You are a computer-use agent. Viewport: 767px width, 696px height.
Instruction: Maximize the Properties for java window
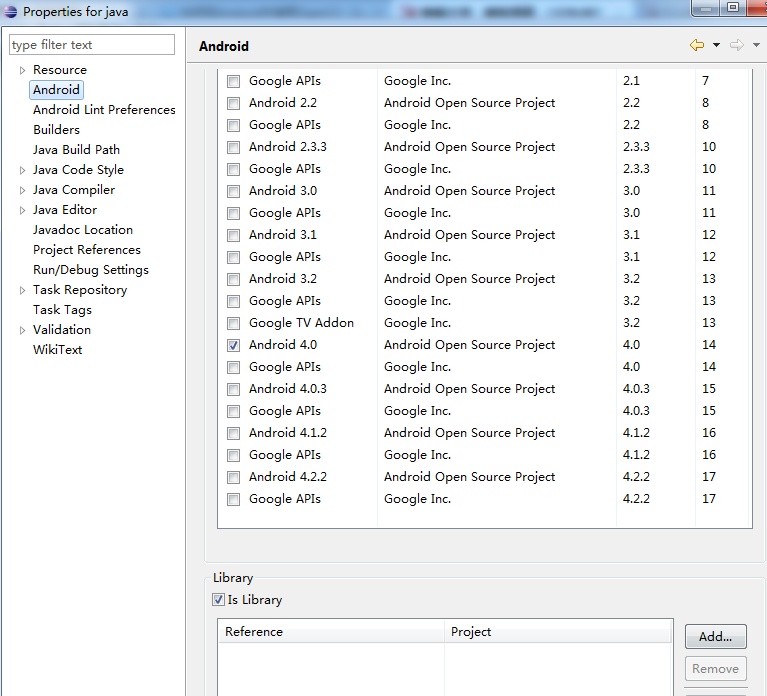click(x=732, y=7)
